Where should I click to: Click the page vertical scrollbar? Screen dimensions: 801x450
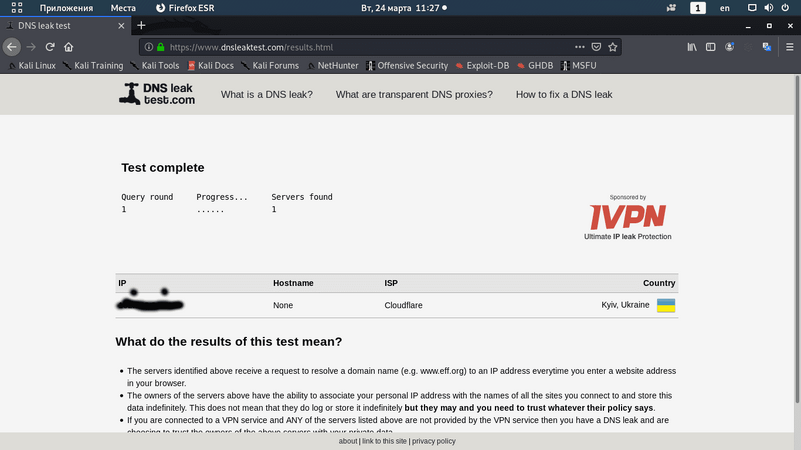click(x=797, y=240)
